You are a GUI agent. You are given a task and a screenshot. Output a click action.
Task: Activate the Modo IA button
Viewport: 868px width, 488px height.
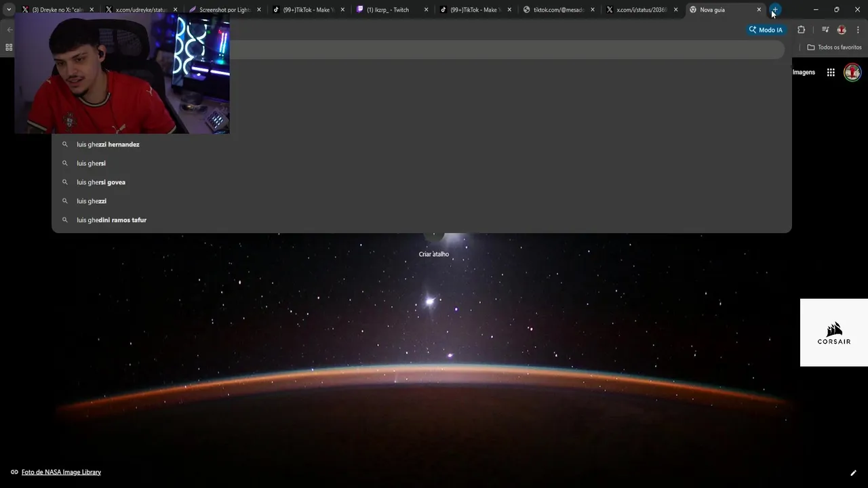pos(766,30)
